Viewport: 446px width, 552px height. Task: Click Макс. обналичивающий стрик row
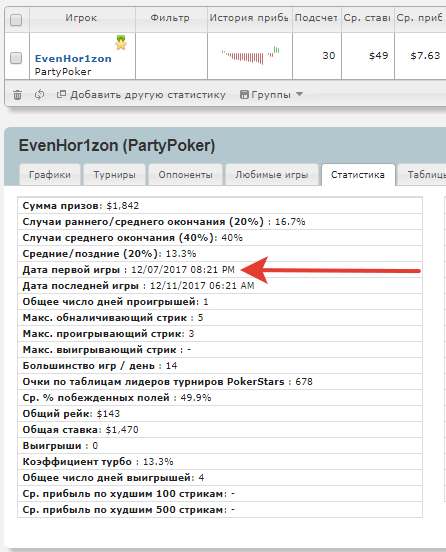(x=220, y=318)
